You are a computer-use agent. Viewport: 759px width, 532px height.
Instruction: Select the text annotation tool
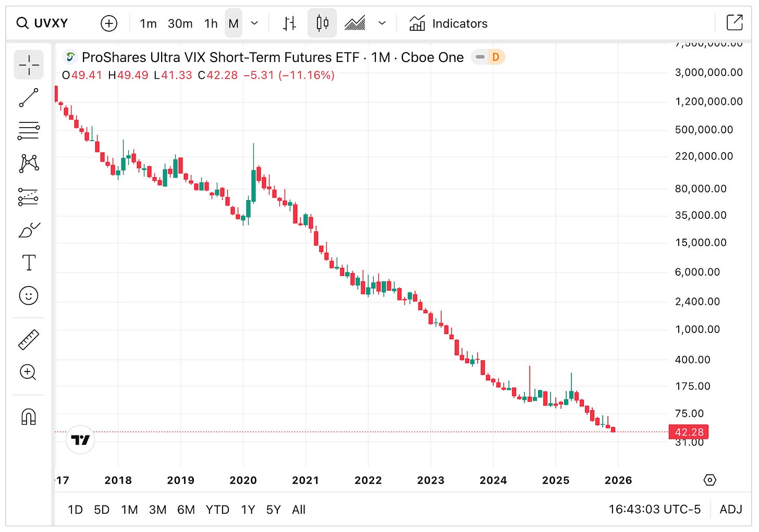[x=29, y=263]
